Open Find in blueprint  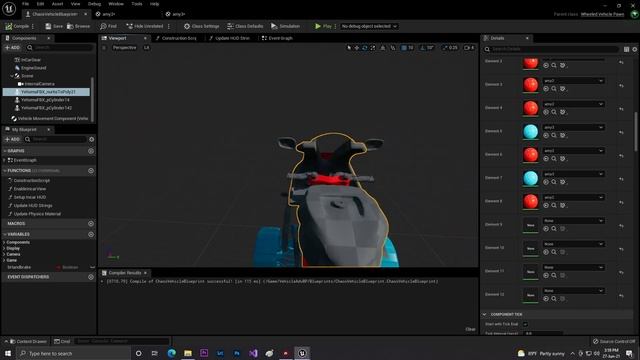108,26
